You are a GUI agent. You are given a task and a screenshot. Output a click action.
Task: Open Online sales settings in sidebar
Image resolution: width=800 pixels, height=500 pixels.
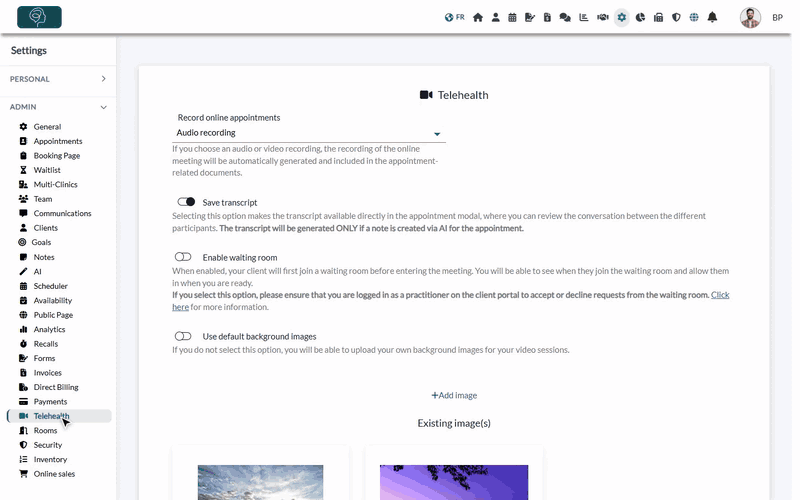click(x=54, y=474)
